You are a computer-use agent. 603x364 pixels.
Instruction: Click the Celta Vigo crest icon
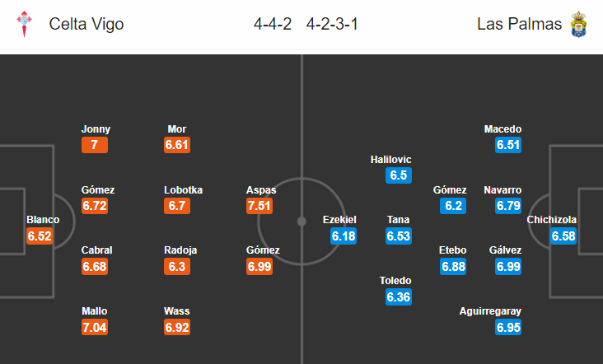tap(24, 24)
